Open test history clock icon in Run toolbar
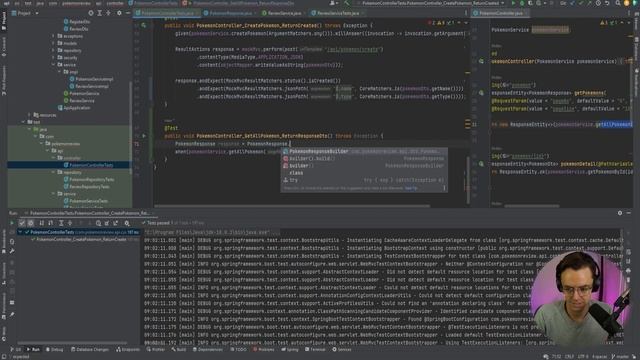The height and width of the screenshot is (360, 640). pyautogui.click(x=98, y=223)
